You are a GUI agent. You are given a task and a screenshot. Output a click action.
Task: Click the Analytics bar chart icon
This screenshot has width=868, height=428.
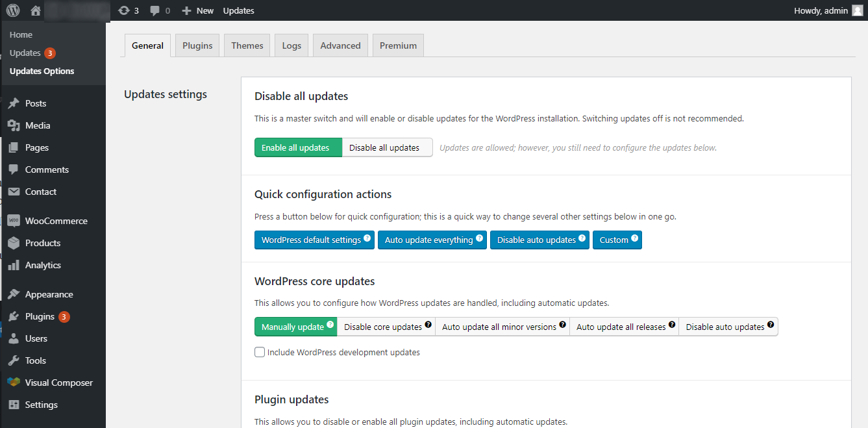14,265
